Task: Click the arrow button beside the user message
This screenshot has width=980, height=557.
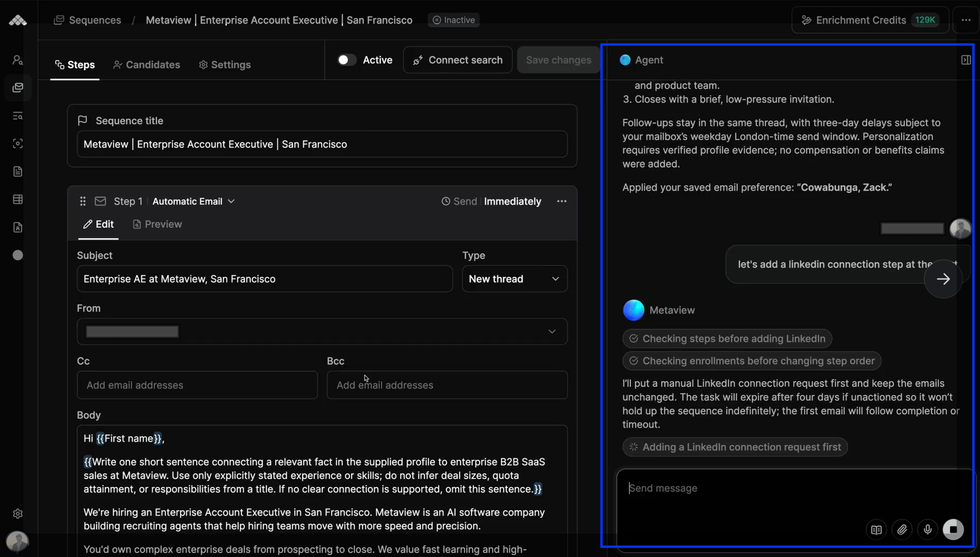Action: [x=943, y=279]
